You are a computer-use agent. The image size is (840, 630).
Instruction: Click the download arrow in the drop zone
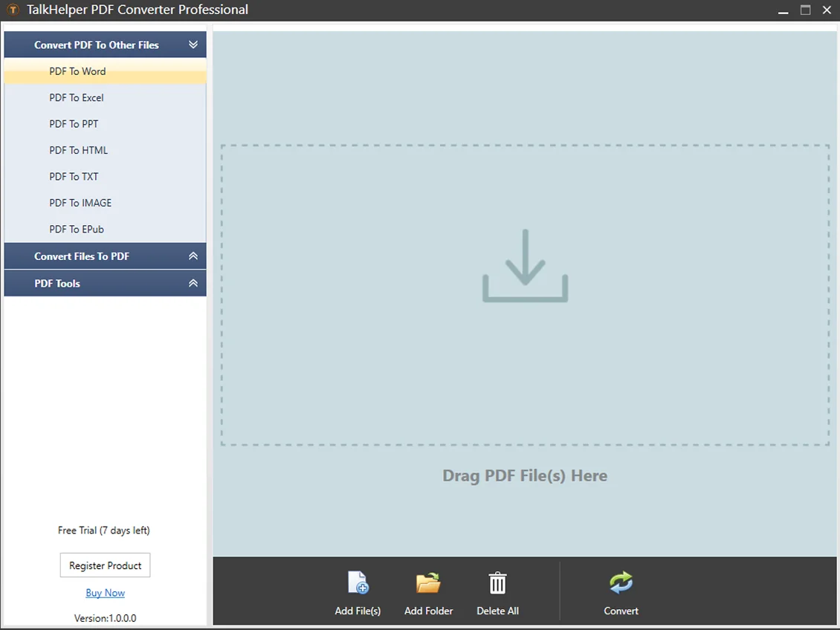point(525,265)
